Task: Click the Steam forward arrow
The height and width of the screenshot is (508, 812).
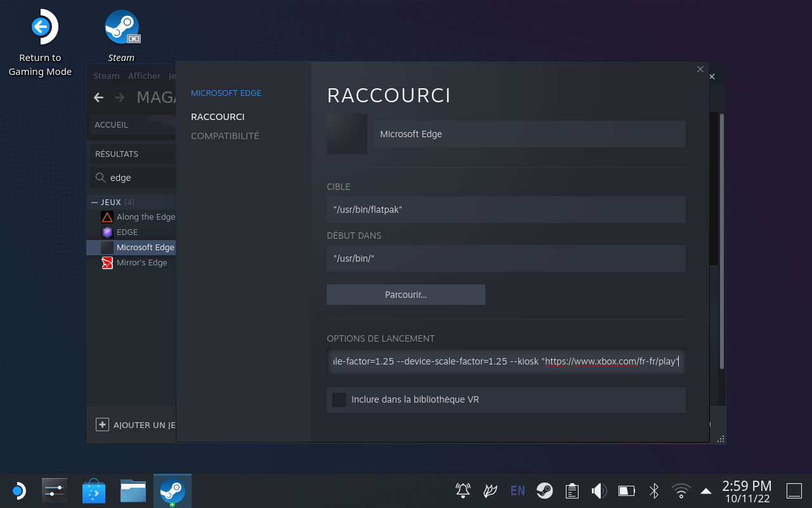Action: point(119,97)
